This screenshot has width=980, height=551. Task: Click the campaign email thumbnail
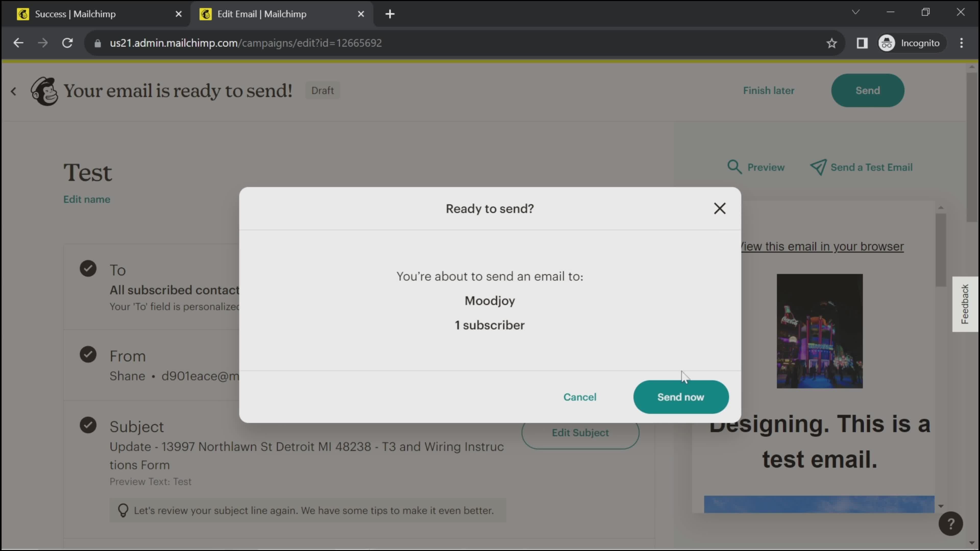(x=819, y=330)
